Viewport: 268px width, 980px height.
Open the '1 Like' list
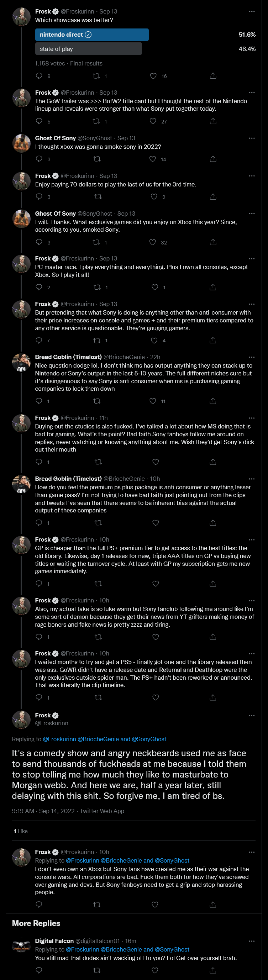point(21,831)
